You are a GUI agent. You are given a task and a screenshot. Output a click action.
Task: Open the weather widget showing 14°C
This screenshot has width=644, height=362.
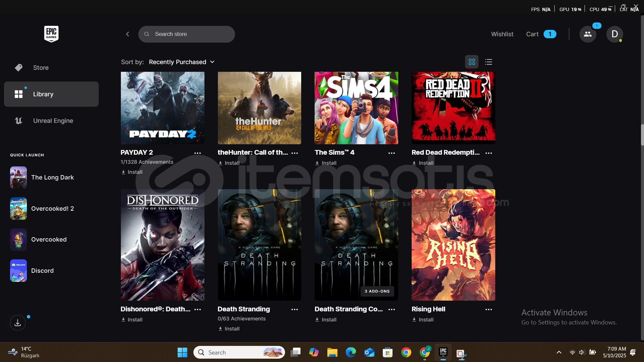(x=24, y=352)
